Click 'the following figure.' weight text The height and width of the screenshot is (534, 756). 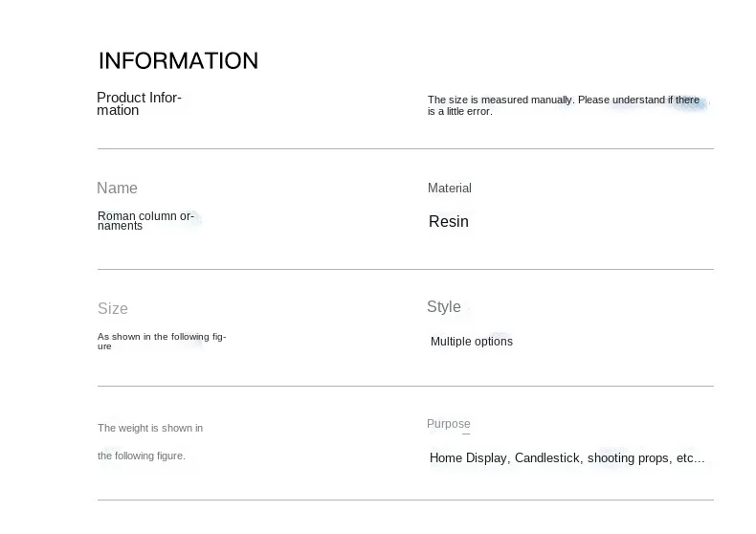click(x=142, y=456)
